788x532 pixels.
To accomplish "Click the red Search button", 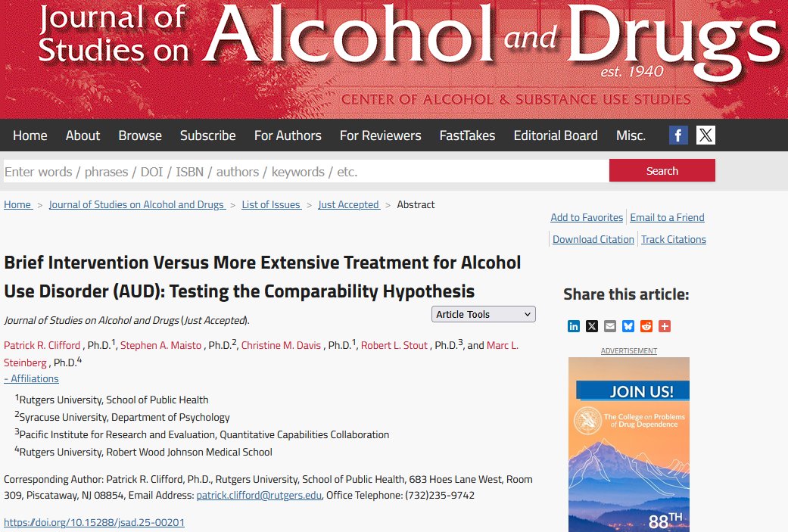I will coord(662,171).
